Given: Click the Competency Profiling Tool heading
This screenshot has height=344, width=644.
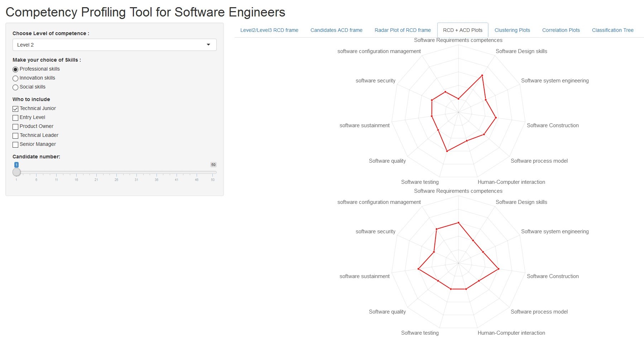Looking at the screenshot, I should tap(145, 12).
